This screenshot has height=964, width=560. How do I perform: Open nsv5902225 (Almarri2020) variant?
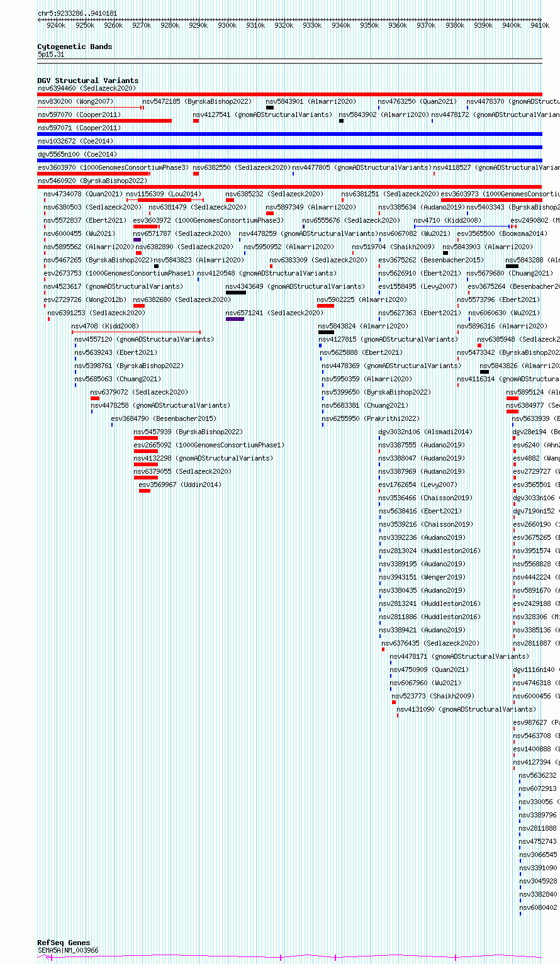point(362,300)
